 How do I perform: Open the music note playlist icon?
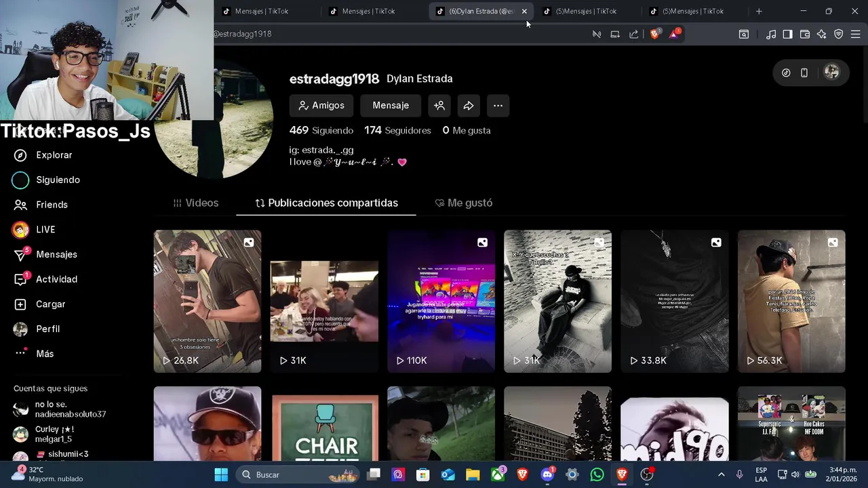click(771, 34)
